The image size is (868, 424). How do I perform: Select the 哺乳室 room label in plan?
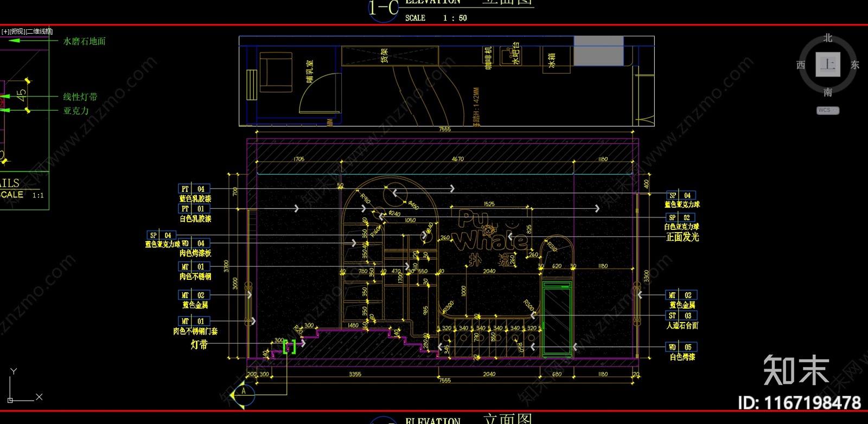coord(310,71)
